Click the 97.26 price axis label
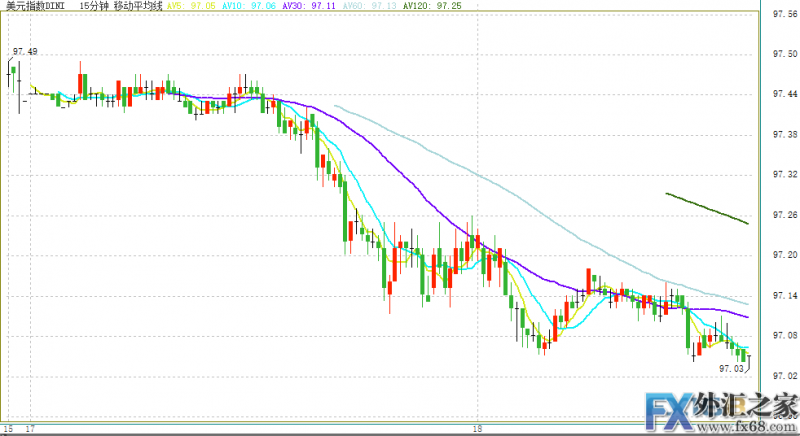This screenshot has height=436, width=800. (x=783, y=215)
